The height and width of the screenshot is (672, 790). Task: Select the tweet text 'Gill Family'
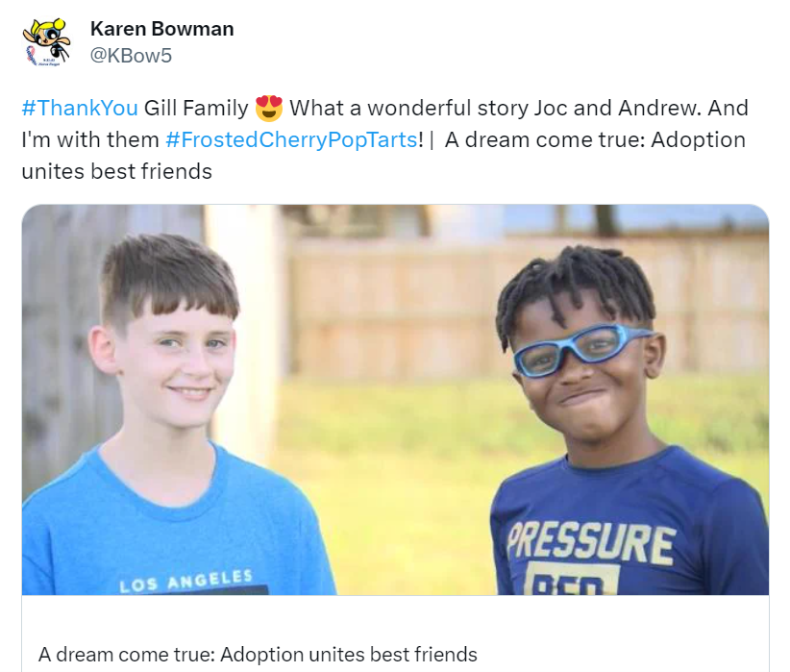coord(196,108)
